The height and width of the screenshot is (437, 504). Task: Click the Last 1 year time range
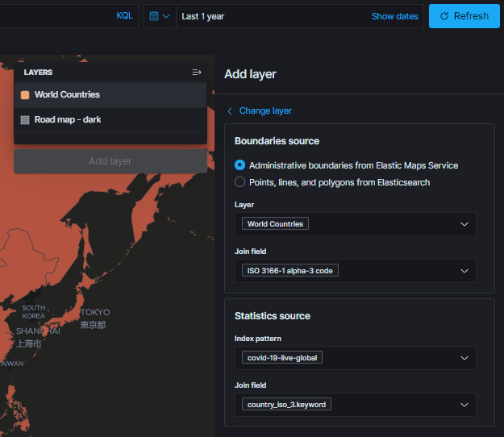coord(203,16)
